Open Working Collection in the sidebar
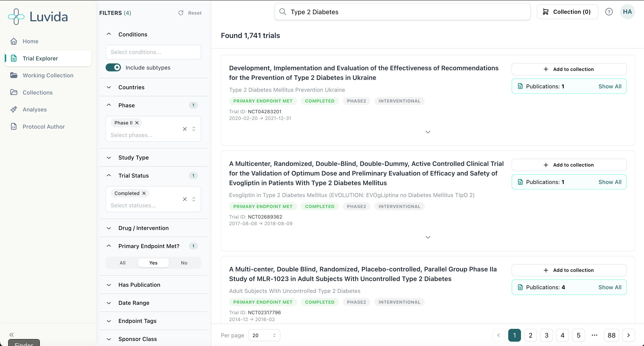Viewport: 644px width, 346px height. coord(48,75)
